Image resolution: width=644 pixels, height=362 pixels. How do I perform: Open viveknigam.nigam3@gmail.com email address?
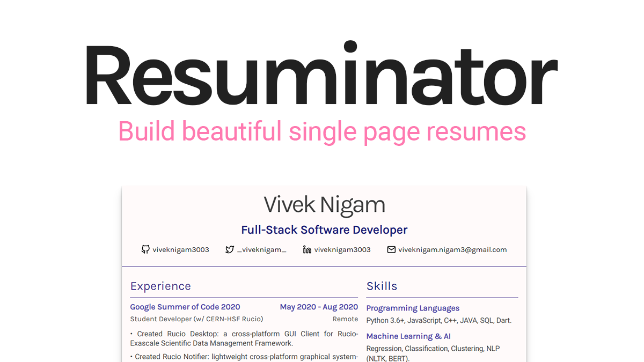[452, 249]
